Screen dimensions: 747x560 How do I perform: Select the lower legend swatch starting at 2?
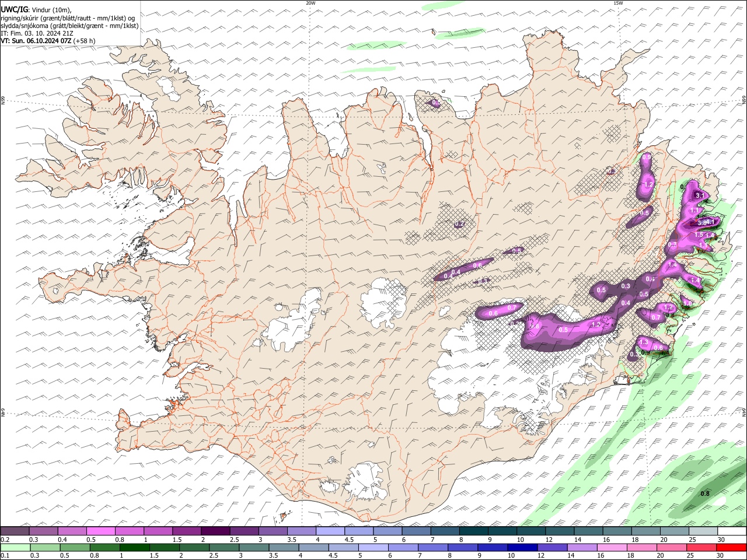[194, 547]
